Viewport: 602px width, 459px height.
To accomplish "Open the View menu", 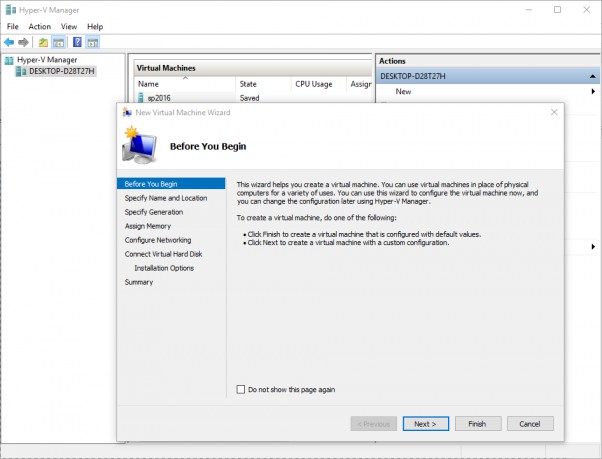I will click(x=69, y=26).
